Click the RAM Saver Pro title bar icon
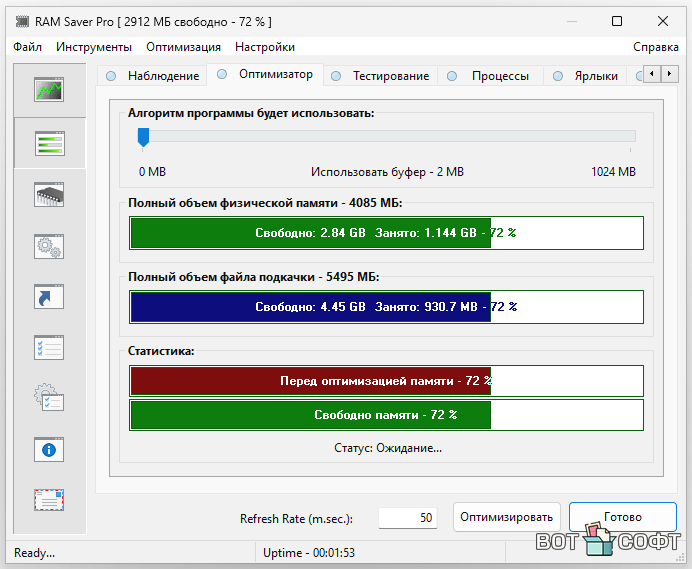Image resolution: width=692 pixels, height=569 pixels. click(x=22, y=21)
